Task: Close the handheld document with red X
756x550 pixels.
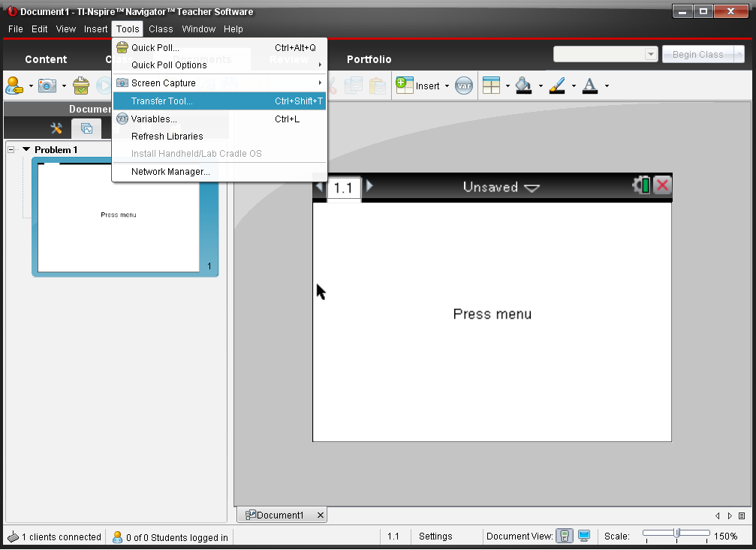Action: [x=662, y=186]
